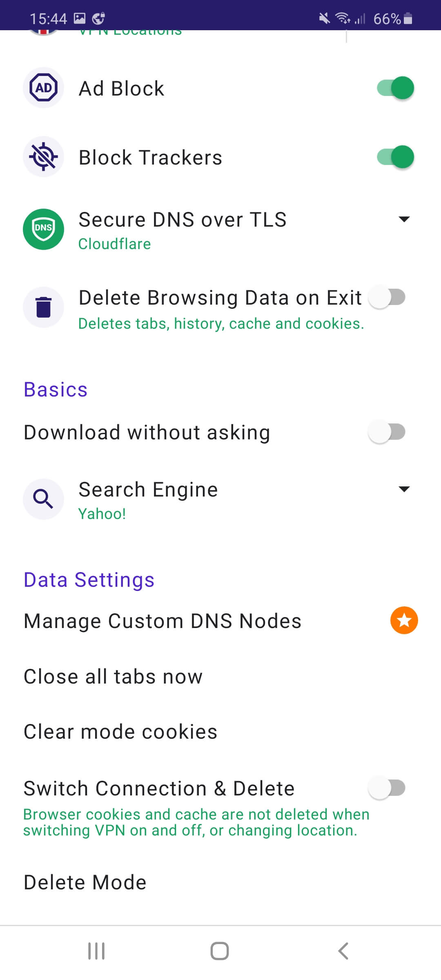The height and width of the screenshot is (980, 441).
Task: Enable Delete Browsing Data on Exit
Action: [386, 297]
